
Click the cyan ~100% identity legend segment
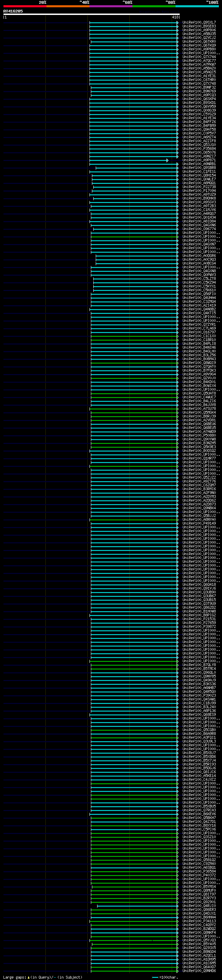point(197,6)
